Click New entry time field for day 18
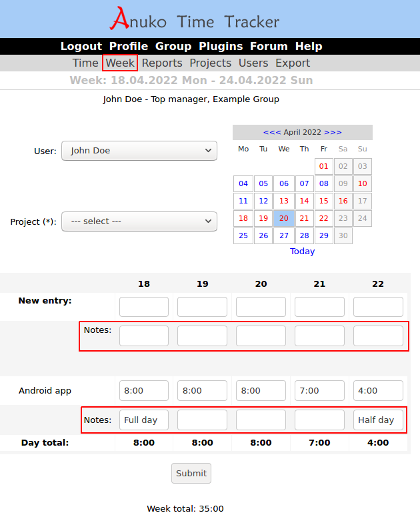This screenshot has height=527, width=420. (144, 307)
